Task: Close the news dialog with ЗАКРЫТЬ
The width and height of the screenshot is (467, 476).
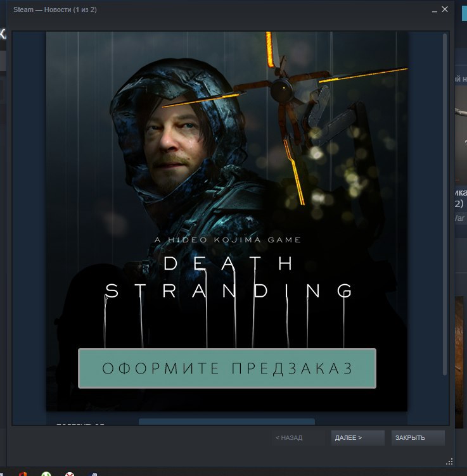Action: coord(418,438)
